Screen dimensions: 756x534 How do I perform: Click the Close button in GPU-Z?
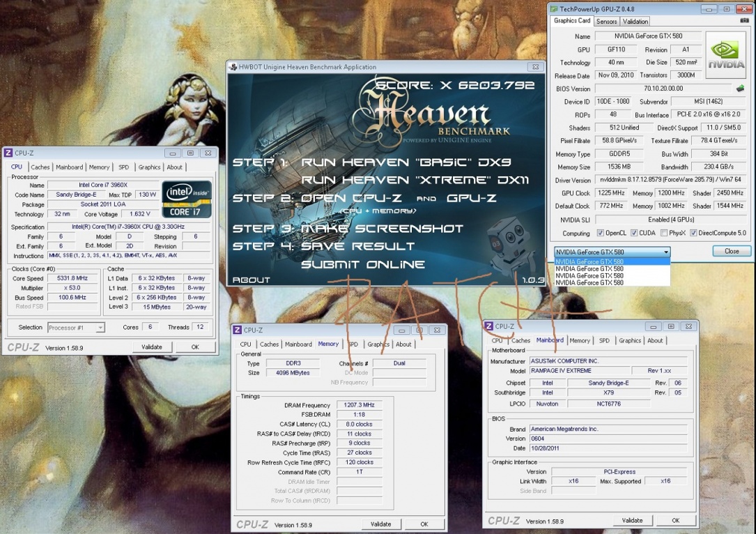tap(731, 251)
